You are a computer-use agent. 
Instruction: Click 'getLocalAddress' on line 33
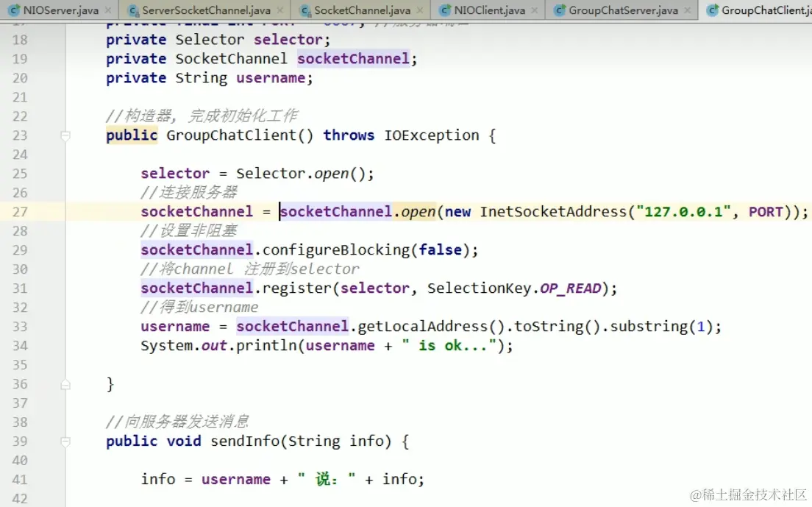(x=423, y=327)
